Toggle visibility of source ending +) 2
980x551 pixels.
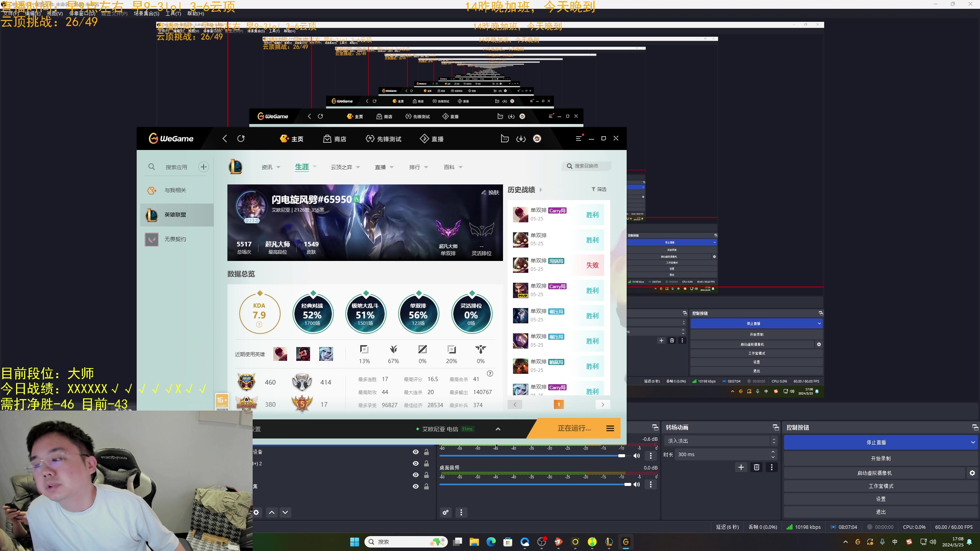416,463
